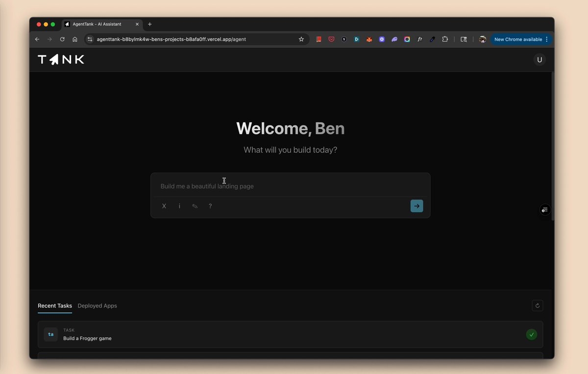Click the 'ta' badge on the Frogger task
This screenshot has height=374, width=588.
50,335
